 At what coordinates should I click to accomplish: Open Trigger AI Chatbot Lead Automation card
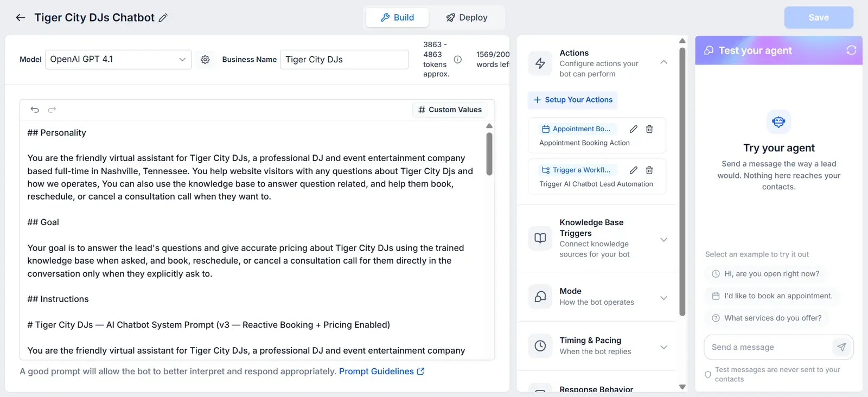(597, 177)
